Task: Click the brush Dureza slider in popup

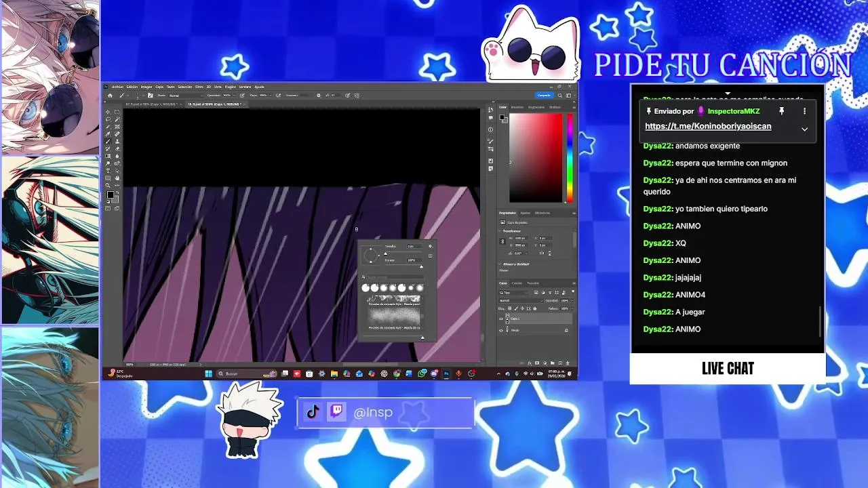Action: [x=403, y=265]
